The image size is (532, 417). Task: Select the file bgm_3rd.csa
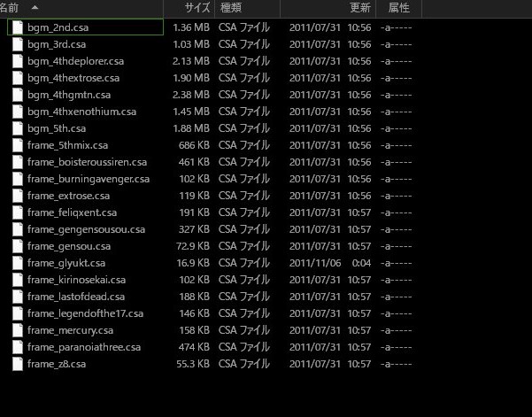[x=57, y=44]
